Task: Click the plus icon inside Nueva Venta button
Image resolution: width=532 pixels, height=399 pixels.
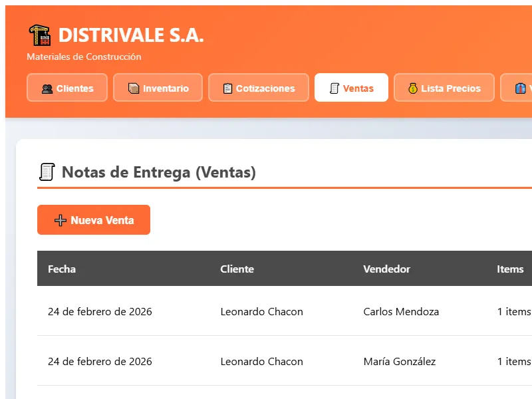Action: pos(61,219)
